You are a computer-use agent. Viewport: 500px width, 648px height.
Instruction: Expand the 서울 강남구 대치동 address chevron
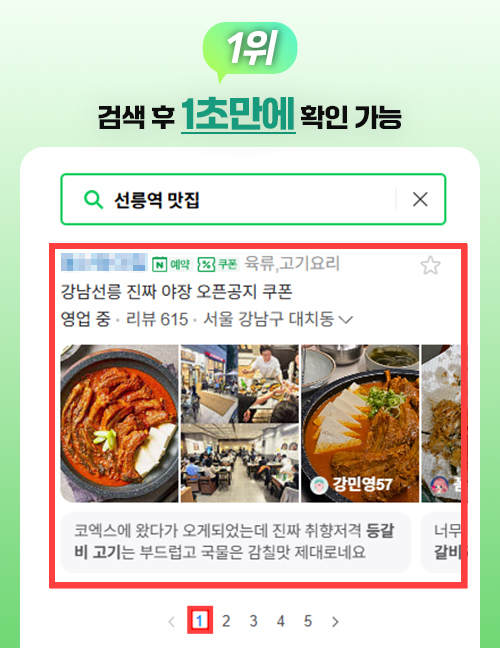[x=345, y=319]
